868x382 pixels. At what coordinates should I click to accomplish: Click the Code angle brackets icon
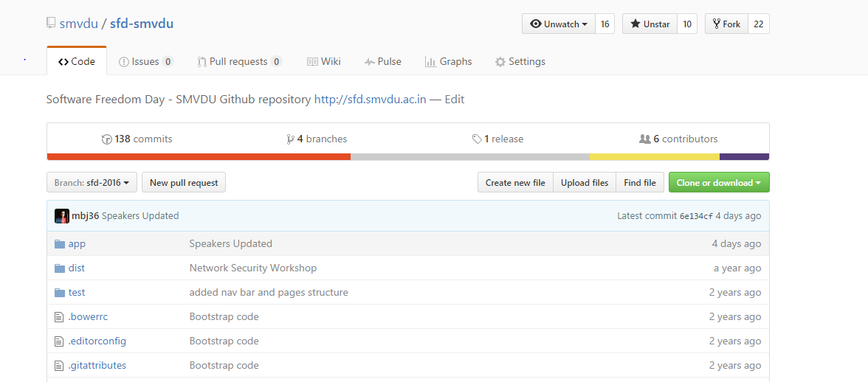point(63,62)
